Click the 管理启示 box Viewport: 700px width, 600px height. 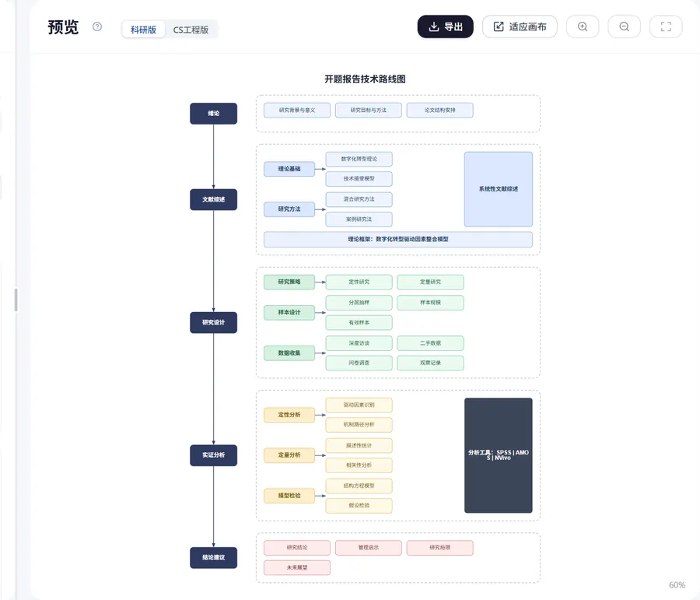point(369,548)
